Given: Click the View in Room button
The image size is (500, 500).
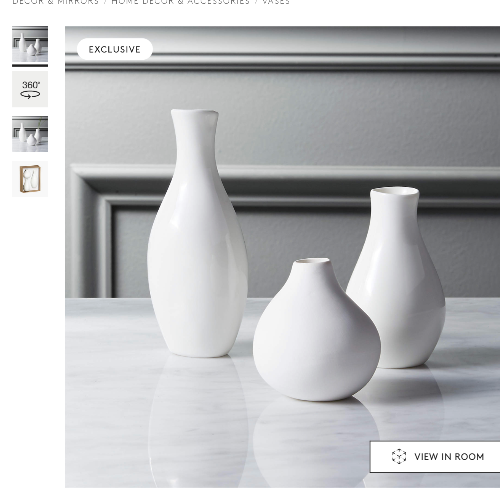Looking at the screenshot, I should tap(435, 457).
